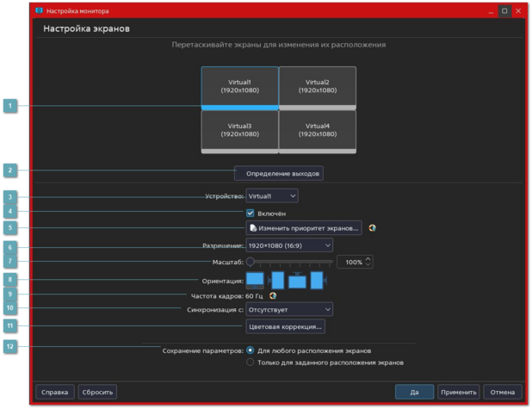Click callout marker number 1
This screenshot has width=532, height=409.
click(10, 106)
